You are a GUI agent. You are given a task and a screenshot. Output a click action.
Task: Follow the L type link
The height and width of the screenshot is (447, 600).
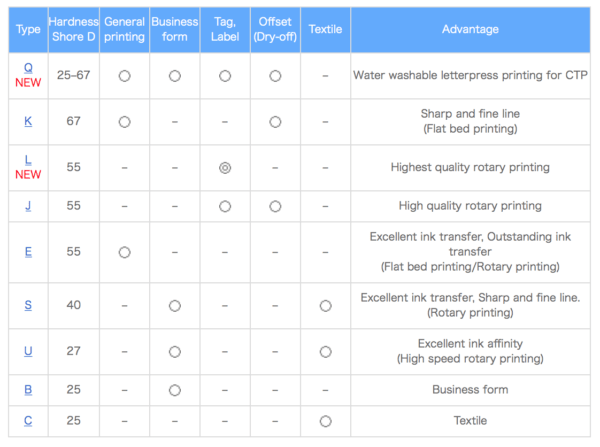pyautogui.click(x=28, y=159)
